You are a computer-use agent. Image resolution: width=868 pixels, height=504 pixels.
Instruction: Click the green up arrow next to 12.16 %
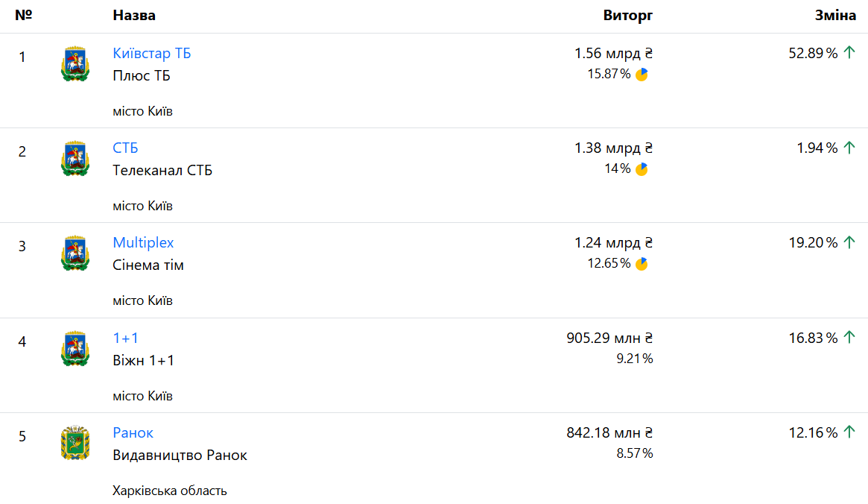point(849,432)
